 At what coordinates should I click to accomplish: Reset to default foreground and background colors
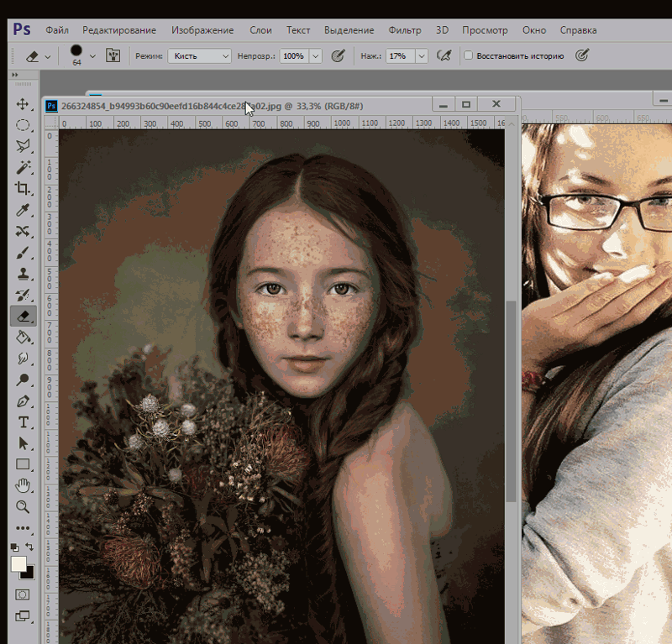pos(14,547)
